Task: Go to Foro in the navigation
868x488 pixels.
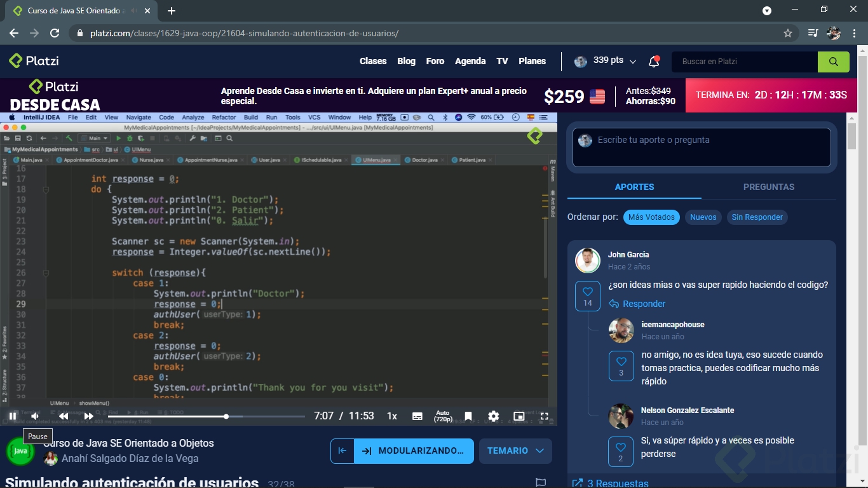Action: pyautogui.click(x=435, y=61)
